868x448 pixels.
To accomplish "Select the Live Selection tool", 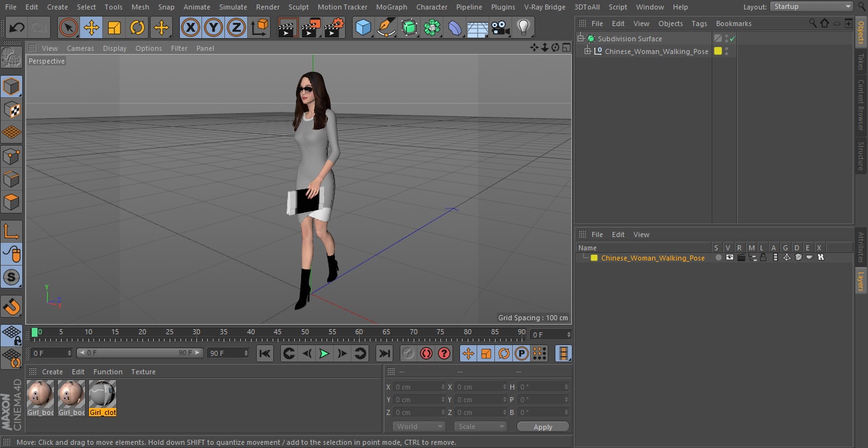I will point(69,28).
